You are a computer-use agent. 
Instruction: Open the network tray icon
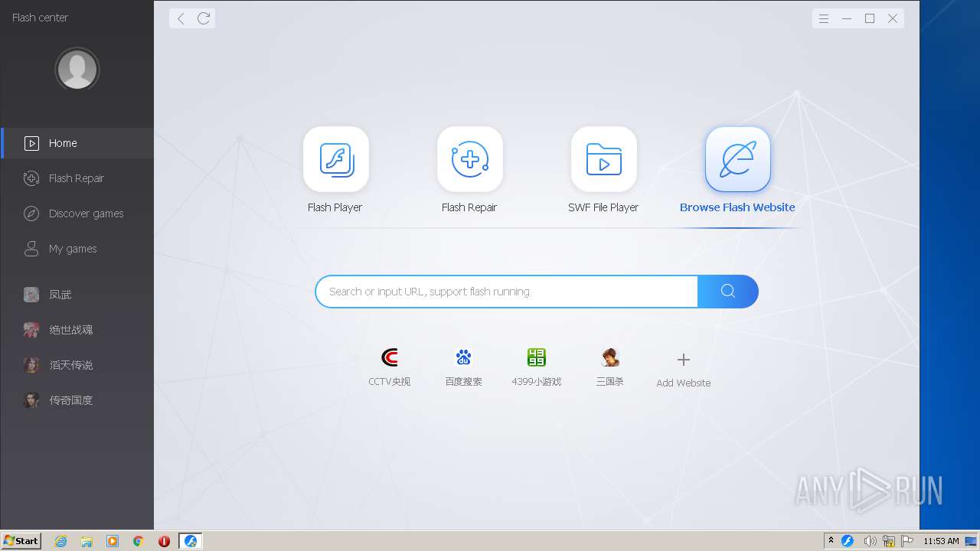tap(889, 541)
